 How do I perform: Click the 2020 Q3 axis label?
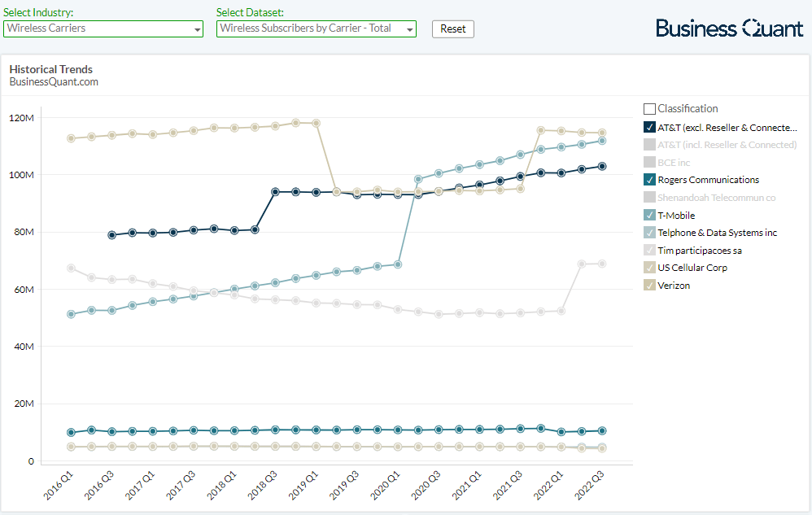(426, 486)
